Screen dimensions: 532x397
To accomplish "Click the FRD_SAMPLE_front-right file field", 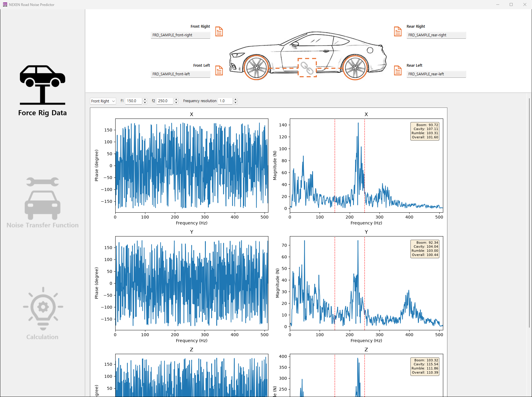I will pyautogui.click(x=181, y=35).
